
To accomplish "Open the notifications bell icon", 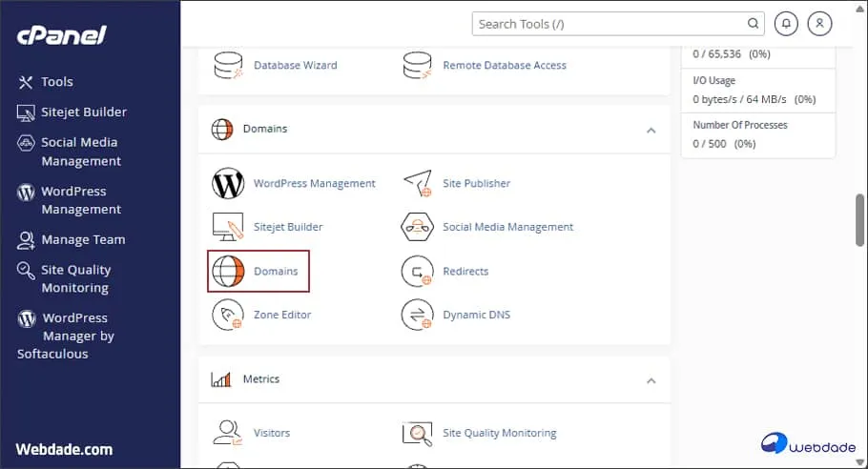I will coord(787,24).
